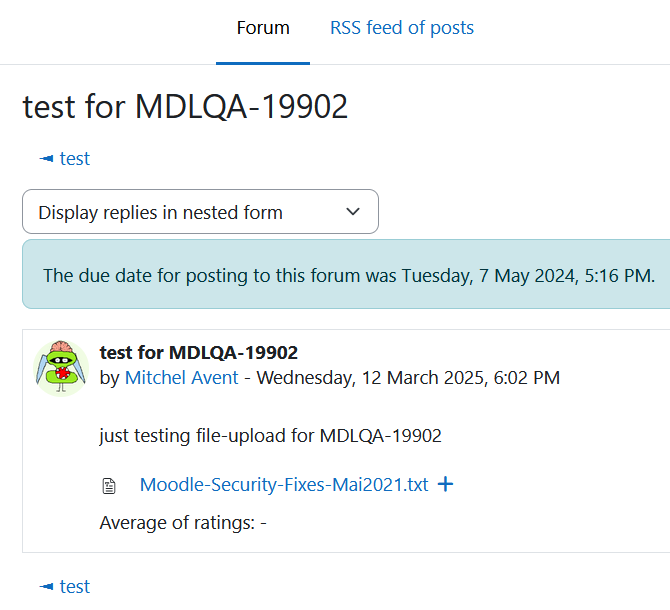Open the Mitchel Avent profile link

(x=181, y=378)
